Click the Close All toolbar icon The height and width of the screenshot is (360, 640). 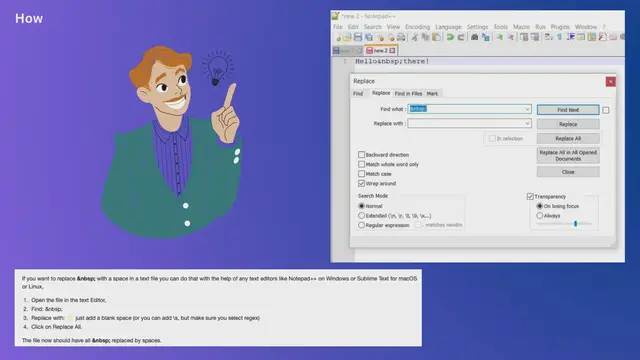(392, 38)
